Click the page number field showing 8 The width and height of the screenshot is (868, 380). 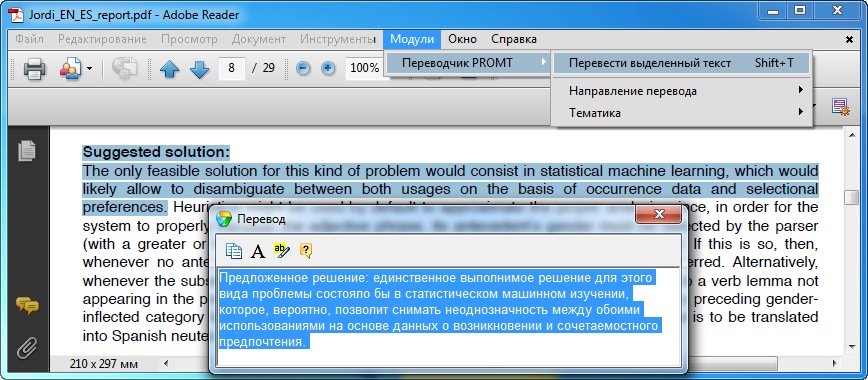[232, 68]
